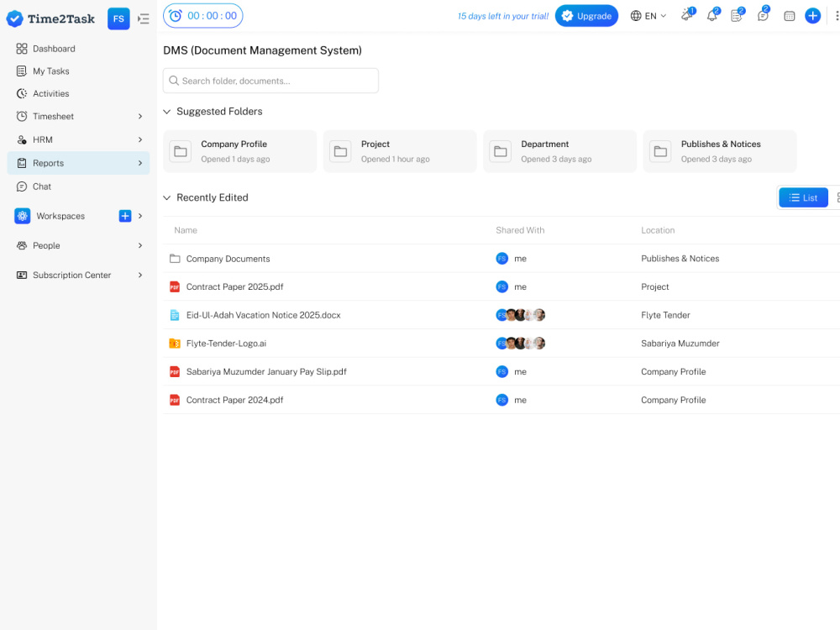
Task: Click the 15 days left in your trial text
Action: (503, 16)
